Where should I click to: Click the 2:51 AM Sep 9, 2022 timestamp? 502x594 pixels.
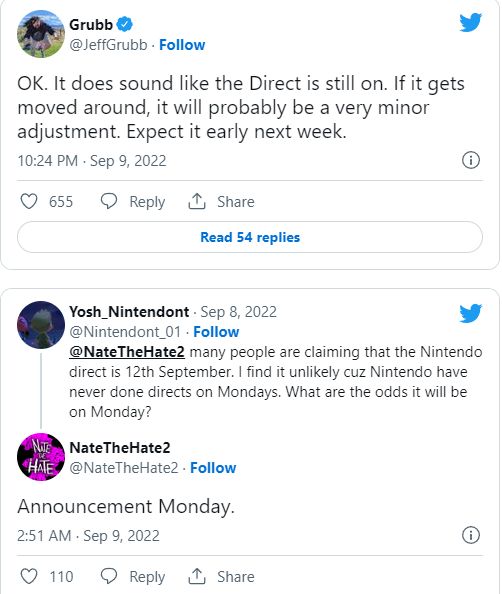click(88, 536)
